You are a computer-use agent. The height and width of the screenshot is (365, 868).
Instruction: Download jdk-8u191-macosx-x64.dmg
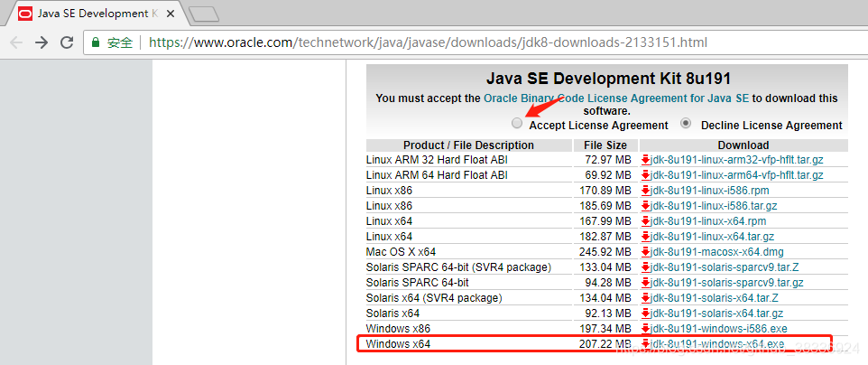(x=717, y=252)
